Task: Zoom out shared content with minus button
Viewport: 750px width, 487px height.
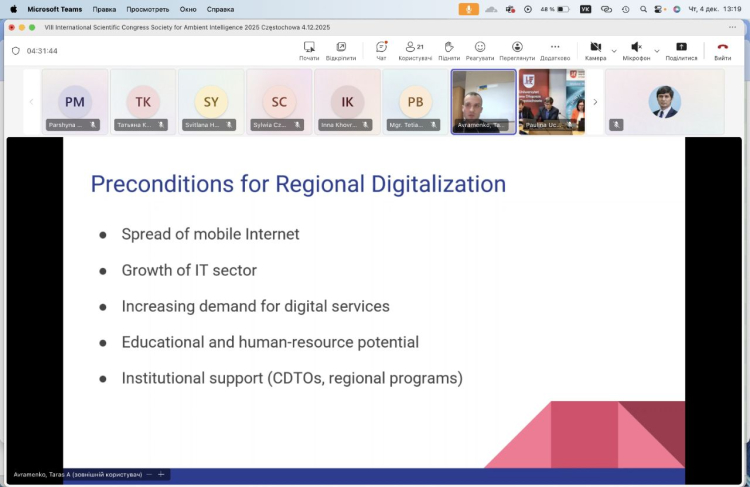Action: coord(149,474)
